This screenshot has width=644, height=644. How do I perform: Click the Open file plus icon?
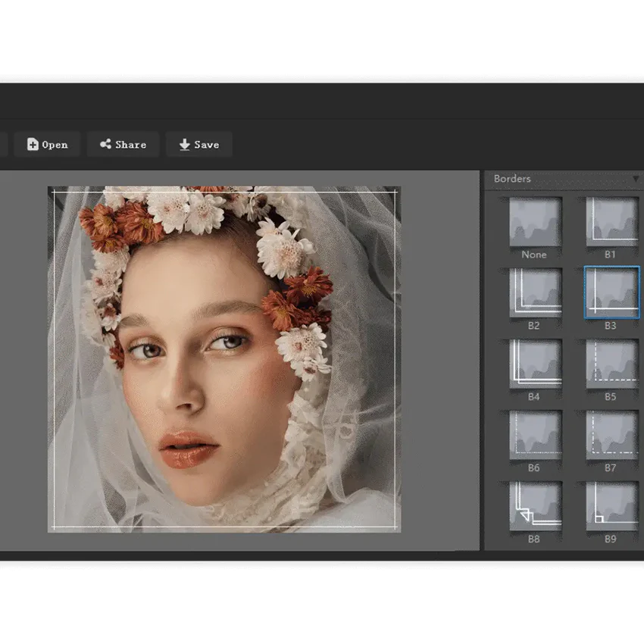(x=33, y=144)
